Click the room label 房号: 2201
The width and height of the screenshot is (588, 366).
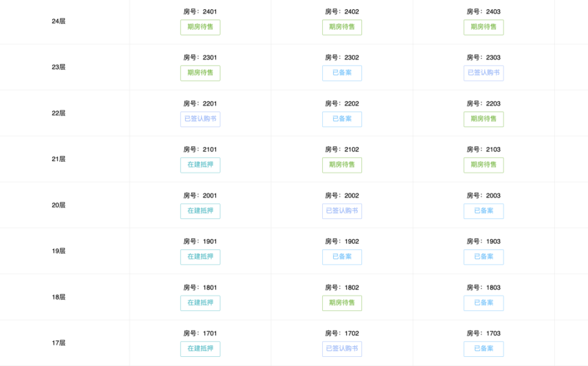(200, 104)
